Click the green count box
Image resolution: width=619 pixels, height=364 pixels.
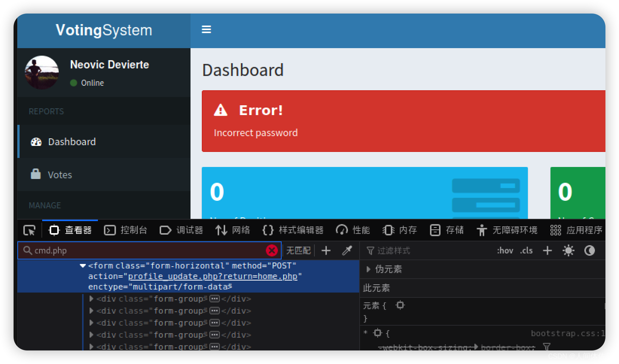click(578, 193)
